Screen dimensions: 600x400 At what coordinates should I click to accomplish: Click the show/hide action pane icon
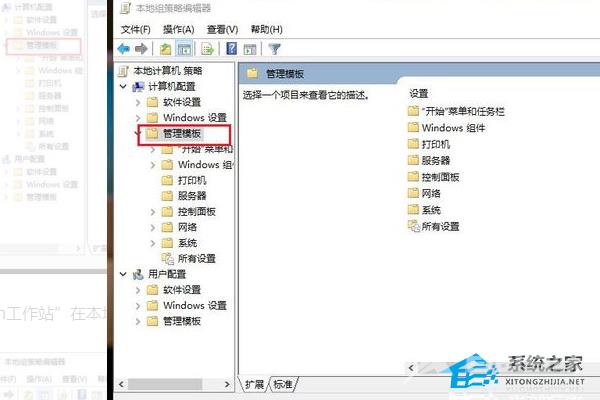250,49
